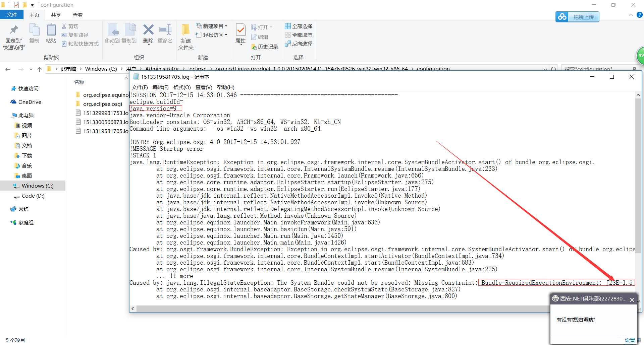Collapse the ribbon chevron
Image resolution: width=644 pixels, height=345 pixels.
[631, 15]
